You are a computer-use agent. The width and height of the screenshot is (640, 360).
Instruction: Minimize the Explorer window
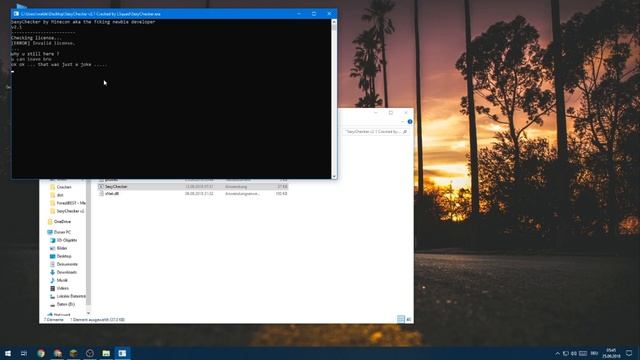click(376, 113)
